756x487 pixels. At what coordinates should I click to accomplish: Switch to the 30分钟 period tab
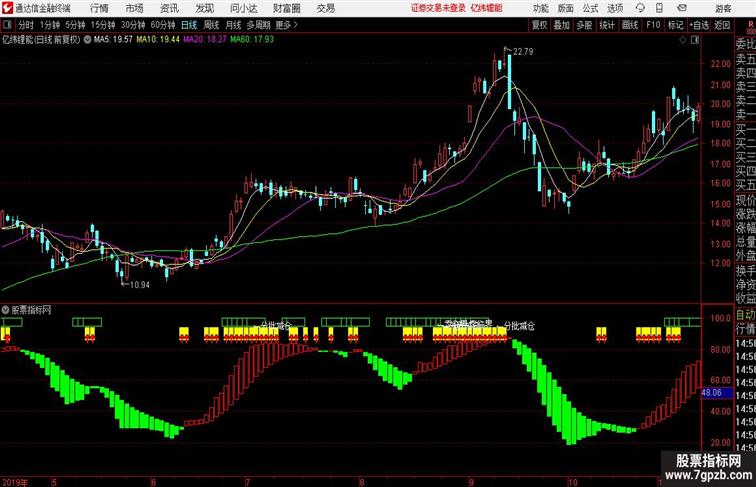(x=133, y=25)
